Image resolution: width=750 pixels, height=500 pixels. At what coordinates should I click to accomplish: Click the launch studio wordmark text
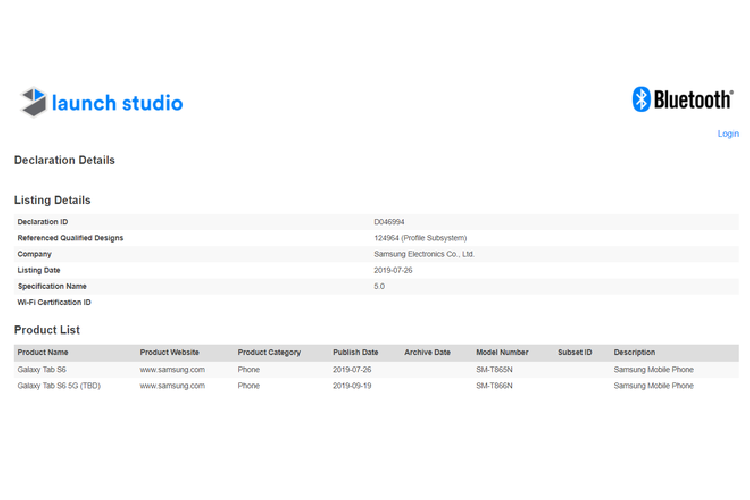click(117, 103)
